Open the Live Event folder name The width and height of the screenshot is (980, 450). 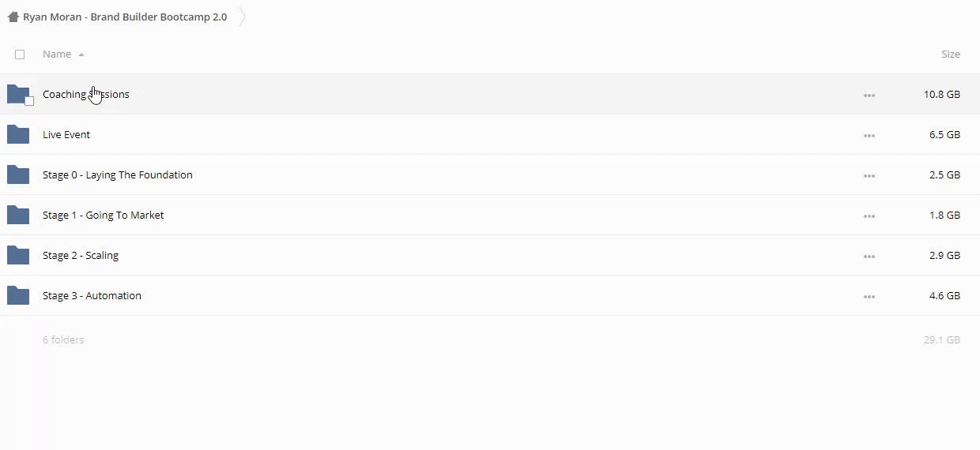click(66, 135)
